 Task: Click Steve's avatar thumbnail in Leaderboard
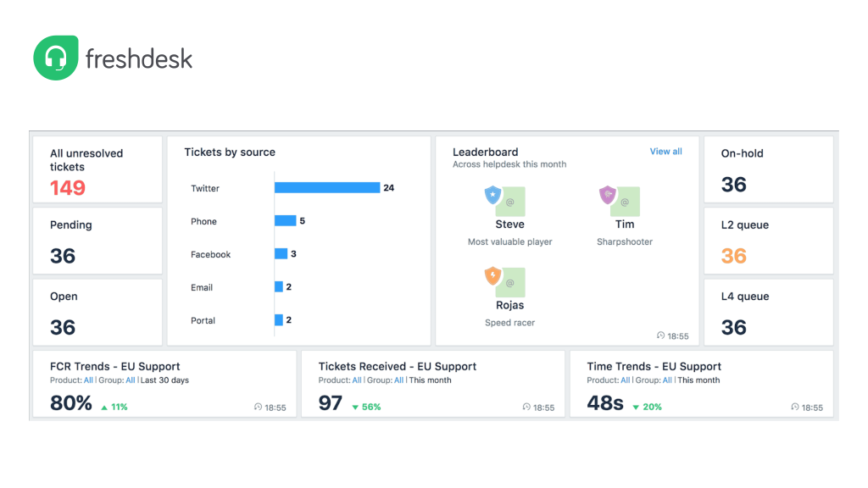tap(512, 202)
